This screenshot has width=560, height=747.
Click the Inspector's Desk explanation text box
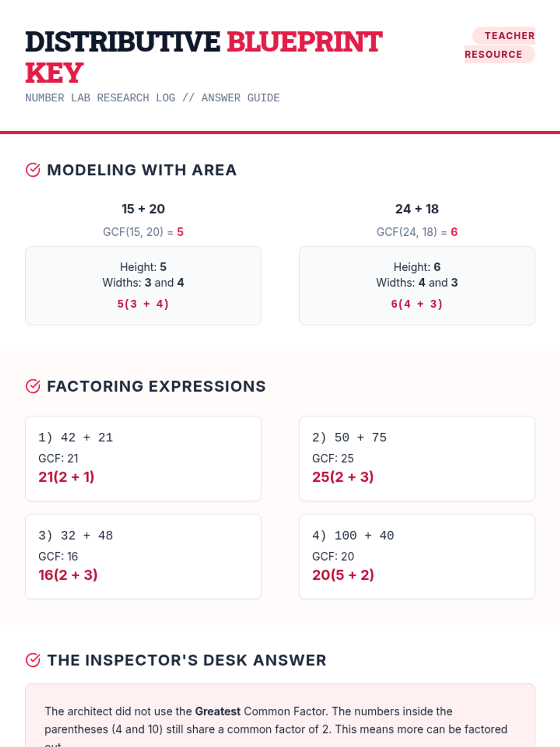tap(280, 719)
